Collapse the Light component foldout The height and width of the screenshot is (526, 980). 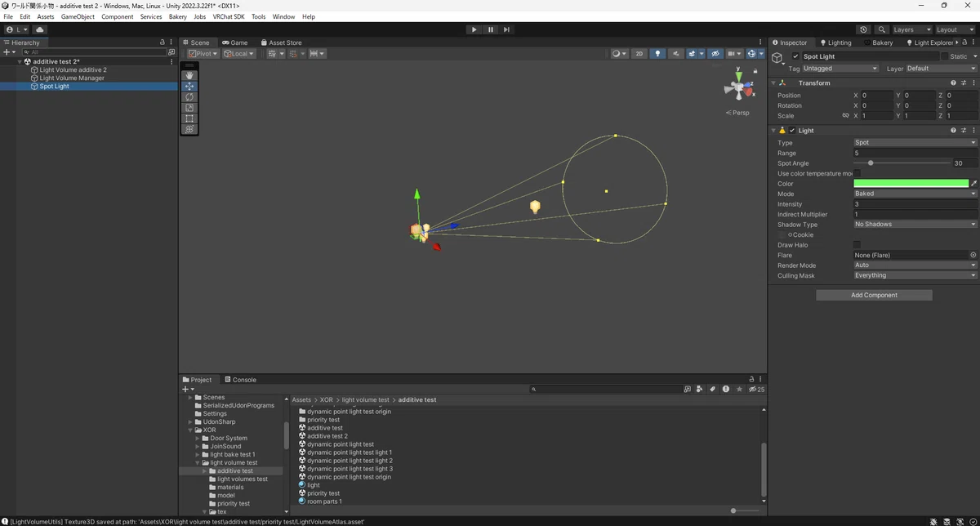774,131
